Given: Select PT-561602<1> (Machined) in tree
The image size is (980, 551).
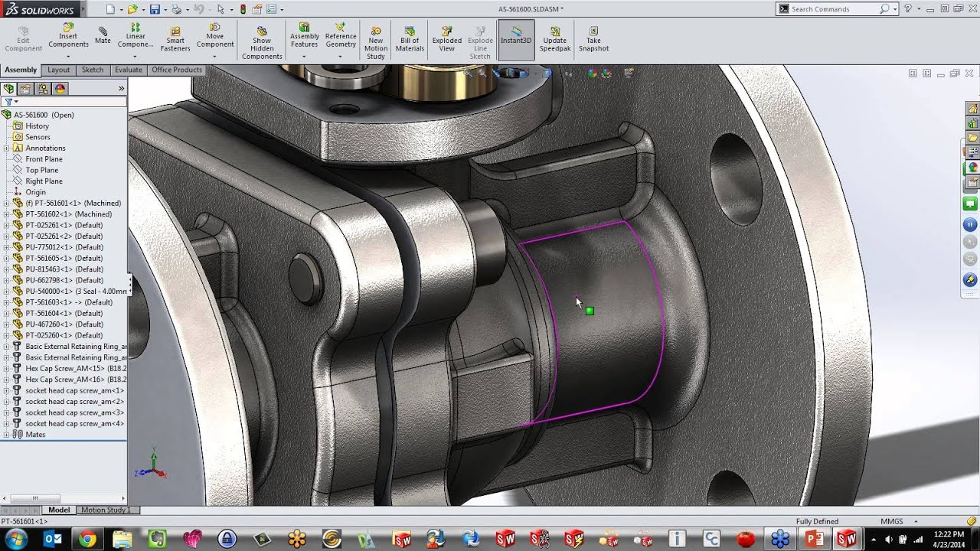Looking at the screenshot, I should [69, 214].
